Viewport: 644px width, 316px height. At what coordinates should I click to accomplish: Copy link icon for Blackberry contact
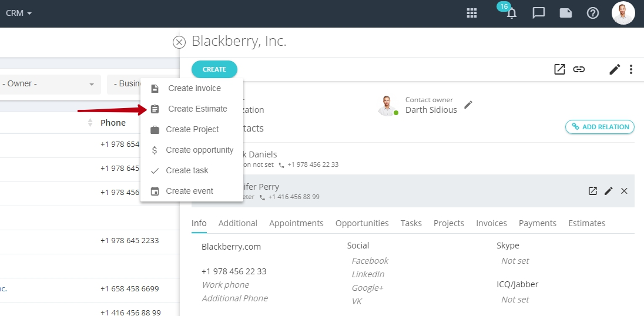(579, 69)
